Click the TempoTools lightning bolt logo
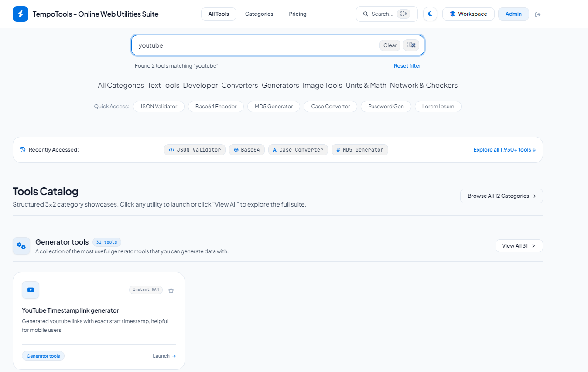This screenshot has width=588, height=372. click(x=21, y=14)
